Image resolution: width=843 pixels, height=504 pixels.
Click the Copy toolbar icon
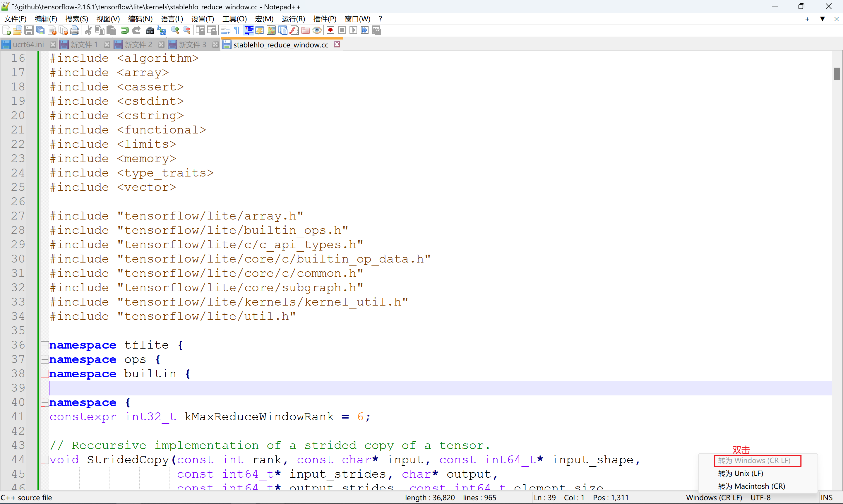pyautogui.click(x=100, y=30)
